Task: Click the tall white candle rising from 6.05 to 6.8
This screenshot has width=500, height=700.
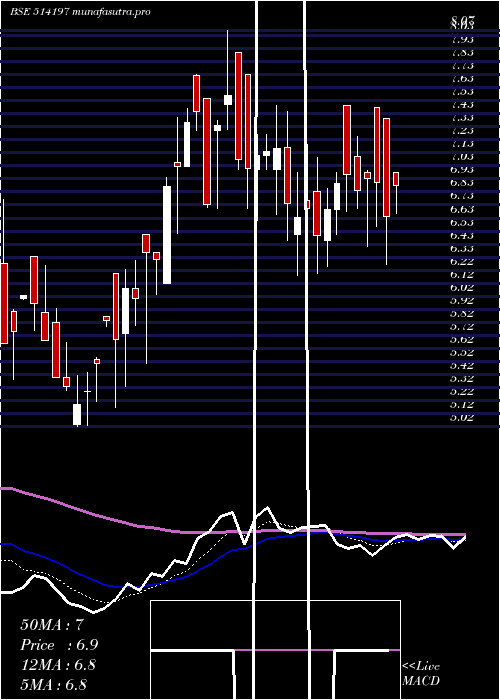Action: (x=167, y=235)
